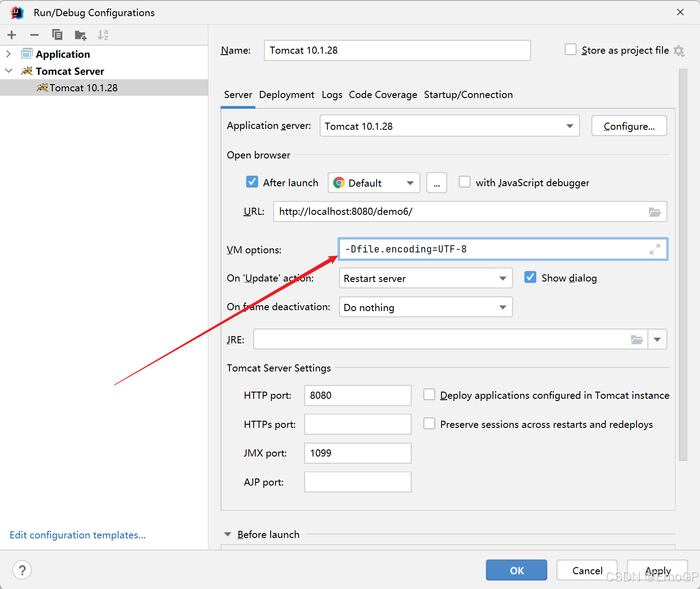
Task: Focus the Name input field
Action: 397,50
